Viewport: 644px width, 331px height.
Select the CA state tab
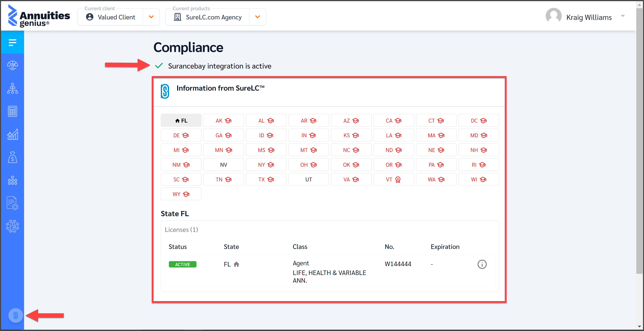(x=394, y=121)
